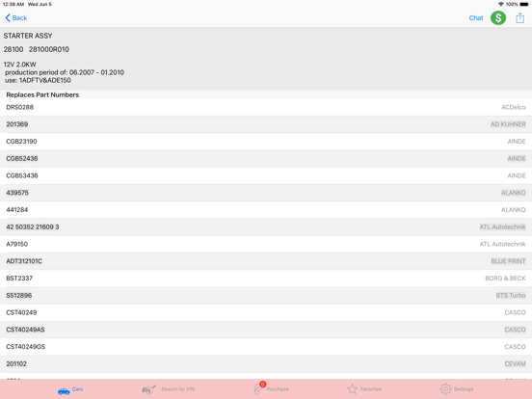Screen dimensions: 532x399
Task: Switch to the Search by VIN tab
Action: [x=169, y=389]
